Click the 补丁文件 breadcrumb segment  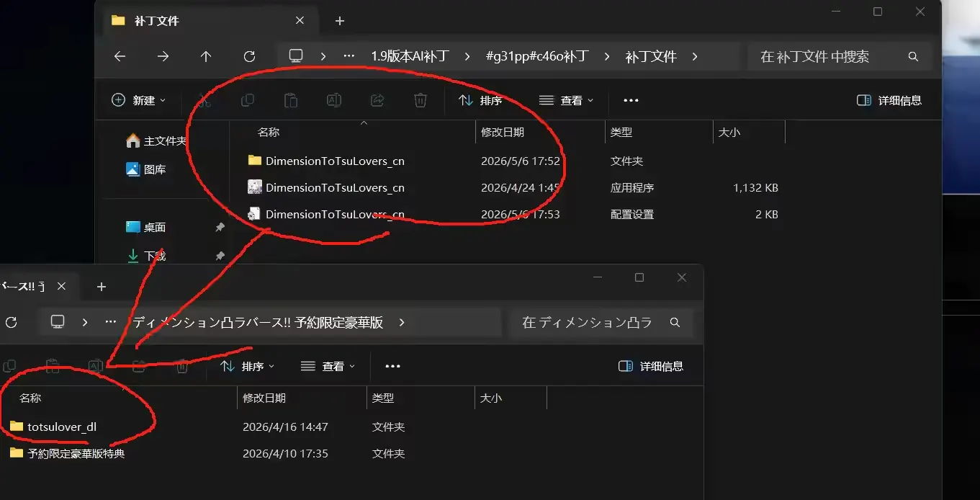pos(651,56)
